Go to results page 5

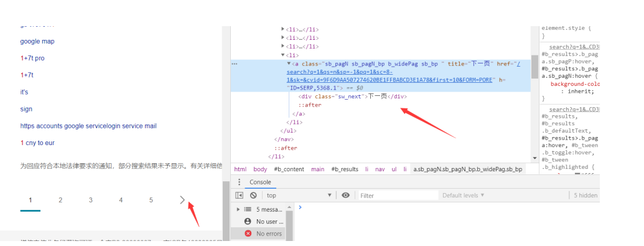click(151, 201)
